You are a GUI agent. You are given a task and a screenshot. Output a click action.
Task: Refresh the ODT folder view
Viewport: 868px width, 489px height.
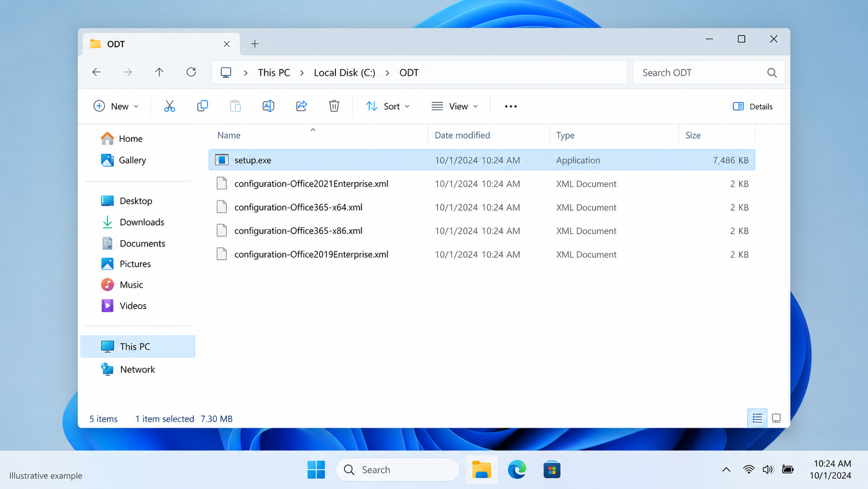[191, 72]
